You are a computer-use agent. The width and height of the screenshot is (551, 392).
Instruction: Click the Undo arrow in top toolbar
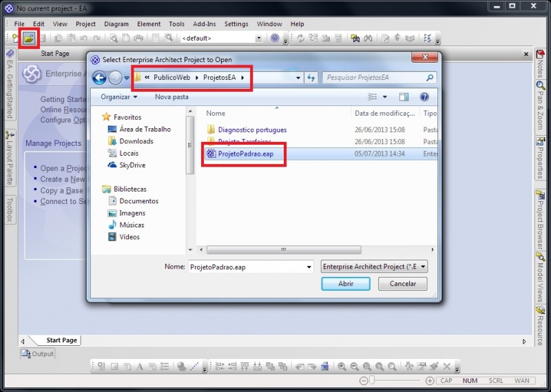pos(83,38)
